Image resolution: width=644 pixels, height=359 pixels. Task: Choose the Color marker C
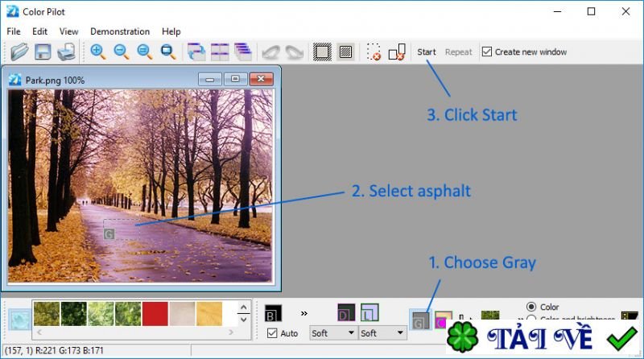[443, 320]
